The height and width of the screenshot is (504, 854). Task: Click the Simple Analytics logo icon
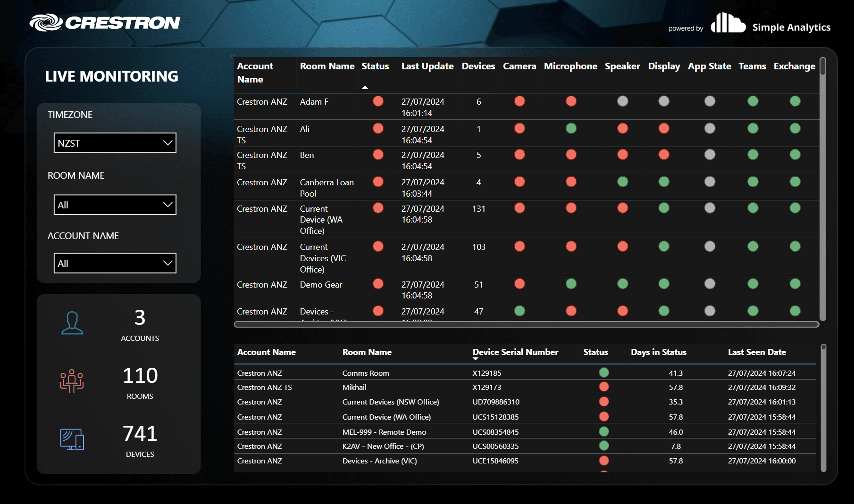coord(728,23)
